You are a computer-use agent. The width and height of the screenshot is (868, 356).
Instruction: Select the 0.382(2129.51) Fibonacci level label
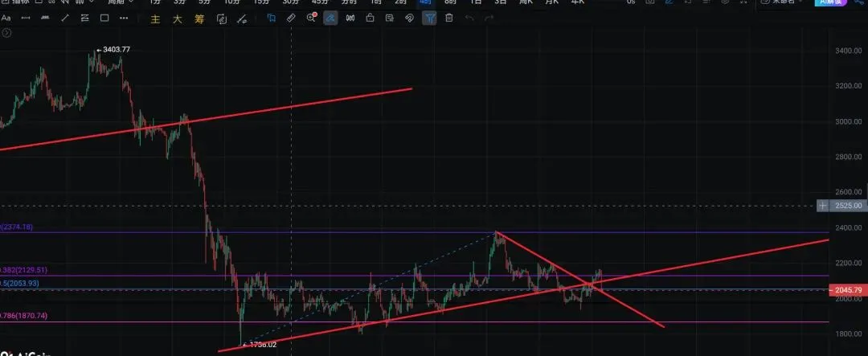(24, 270)
